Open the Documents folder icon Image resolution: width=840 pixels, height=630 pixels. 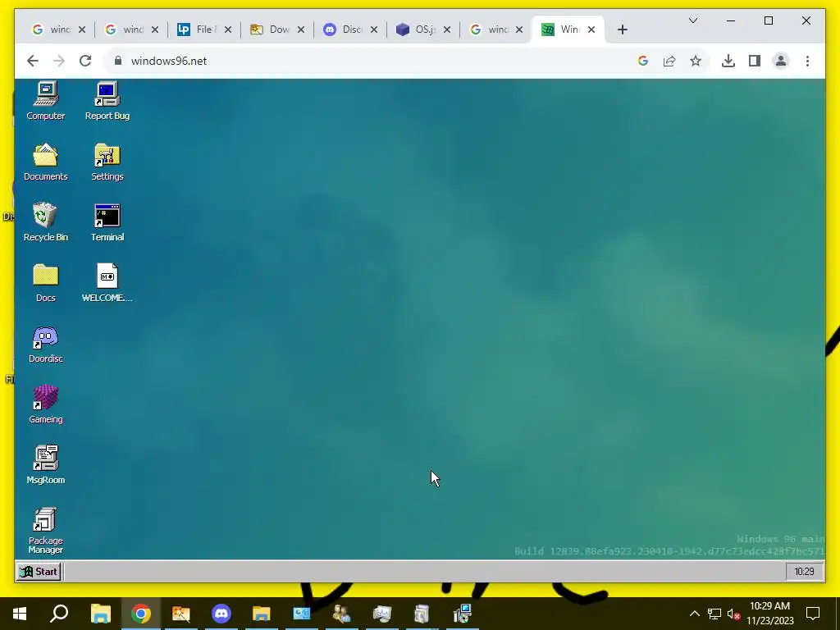coord(46,162)
